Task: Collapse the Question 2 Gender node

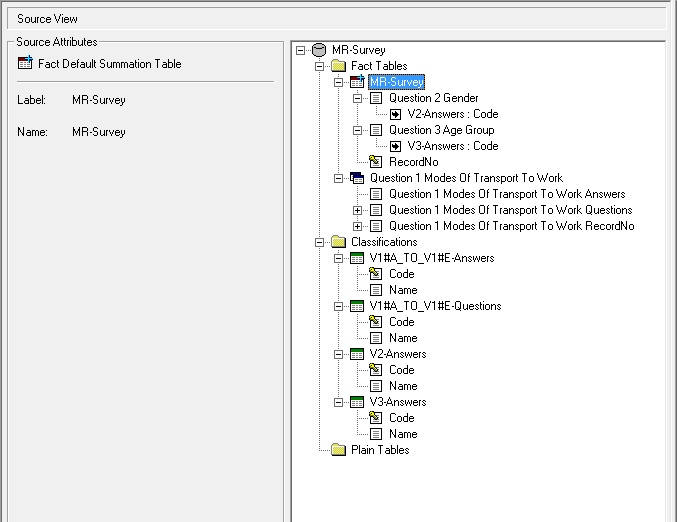Action: tap(358, 98)
